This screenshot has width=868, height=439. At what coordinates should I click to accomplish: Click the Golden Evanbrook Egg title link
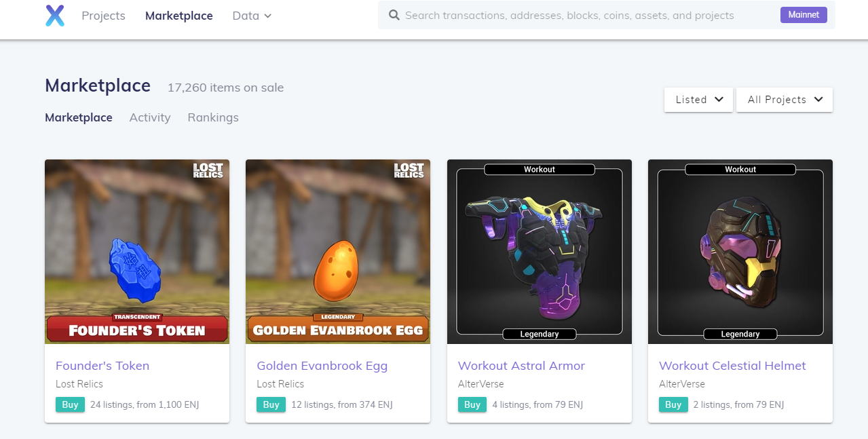coord(322,366)
